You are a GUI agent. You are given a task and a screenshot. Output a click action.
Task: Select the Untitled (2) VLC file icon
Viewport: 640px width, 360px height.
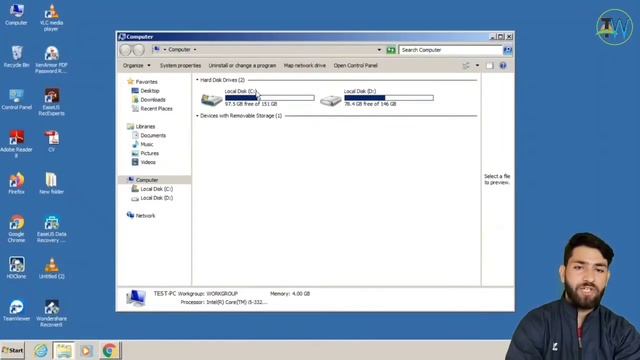51,268
